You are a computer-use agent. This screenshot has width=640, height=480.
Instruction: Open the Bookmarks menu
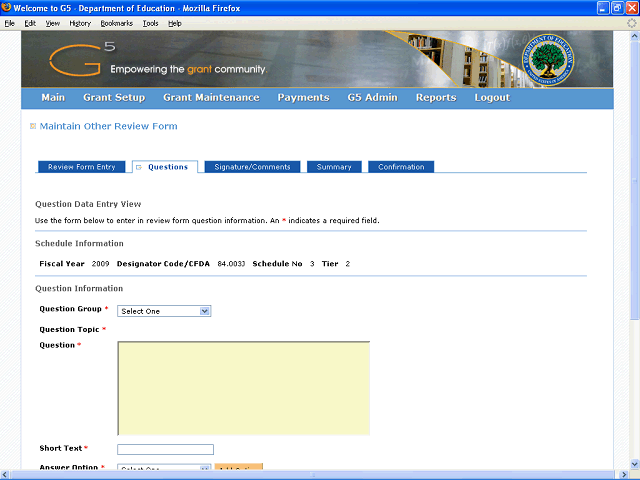click(117, 23)
